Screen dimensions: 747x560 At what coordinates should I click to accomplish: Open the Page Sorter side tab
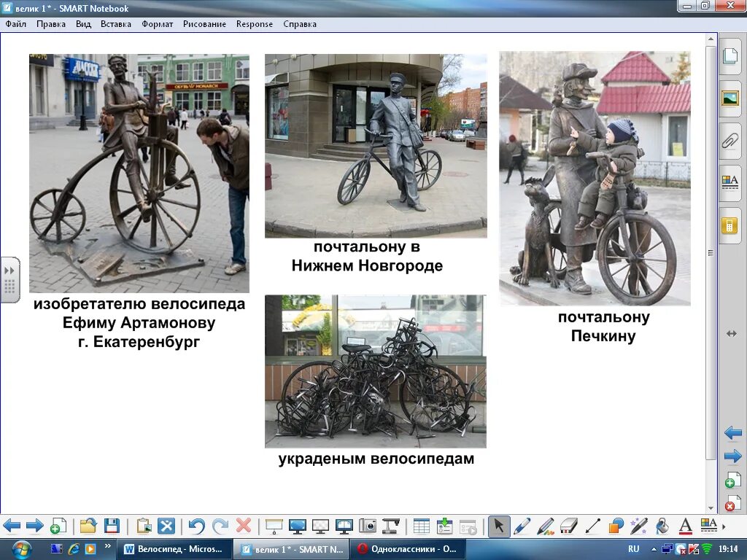pos(729,55)
